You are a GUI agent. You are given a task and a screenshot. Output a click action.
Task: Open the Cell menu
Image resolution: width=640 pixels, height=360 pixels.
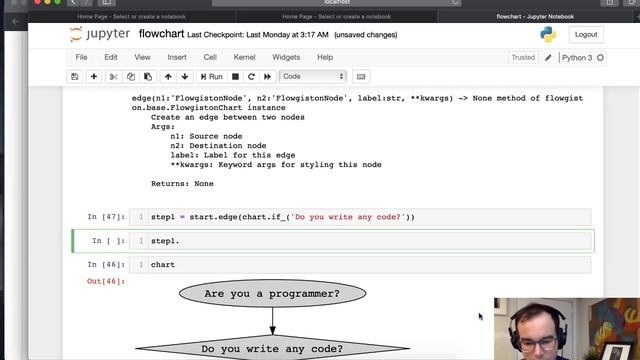[210, 57]
